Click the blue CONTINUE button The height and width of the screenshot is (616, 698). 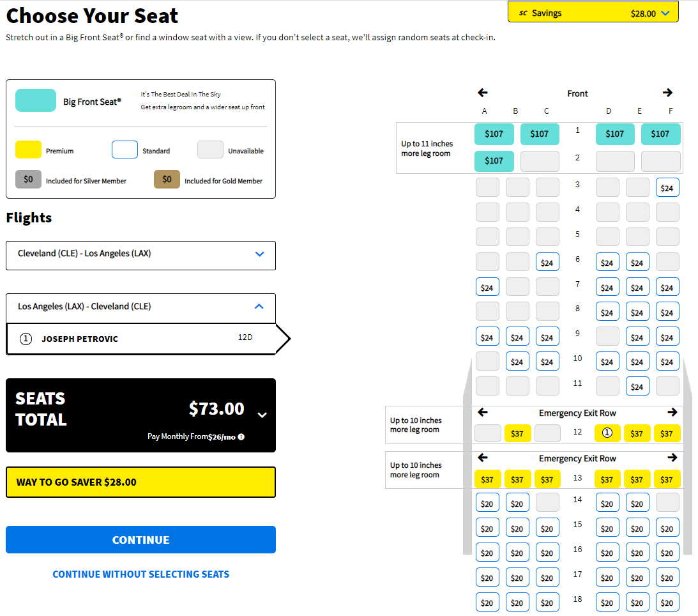(140, 540)
